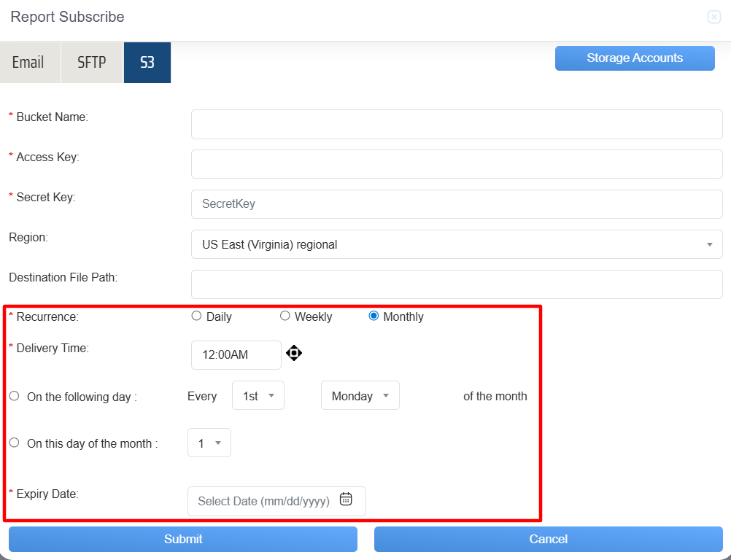This screenshot has height=560, width=731.
Task: Choose 'On this day of the month' option
Action: click(15, 443)
